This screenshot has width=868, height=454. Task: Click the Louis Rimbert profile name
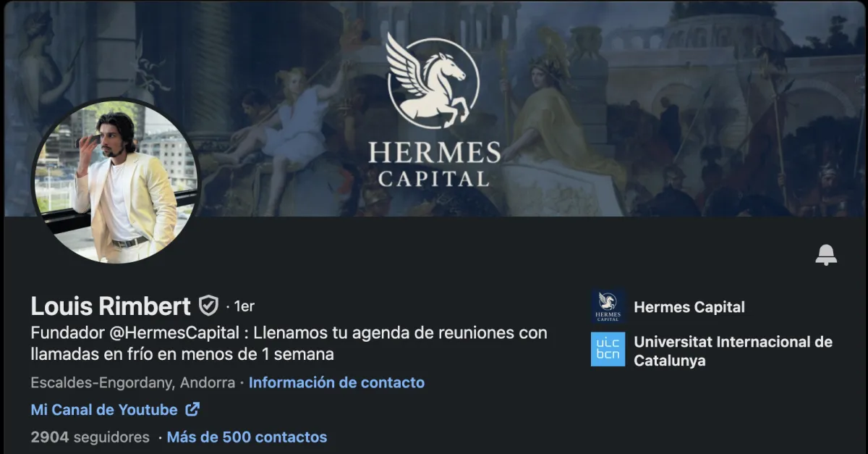pos(111,306)
